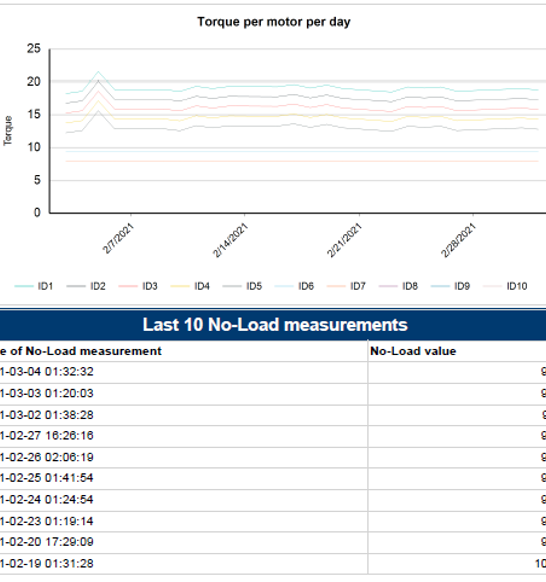Toggle ID3 series in chart legend
This screenshot has height=582, width=546.
(x=138, y=286)
